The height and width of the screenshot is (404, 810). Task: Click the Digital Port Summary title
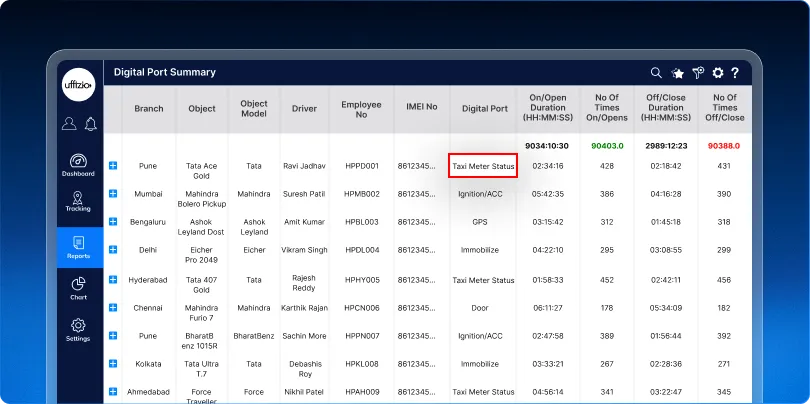tap(165, 72)
